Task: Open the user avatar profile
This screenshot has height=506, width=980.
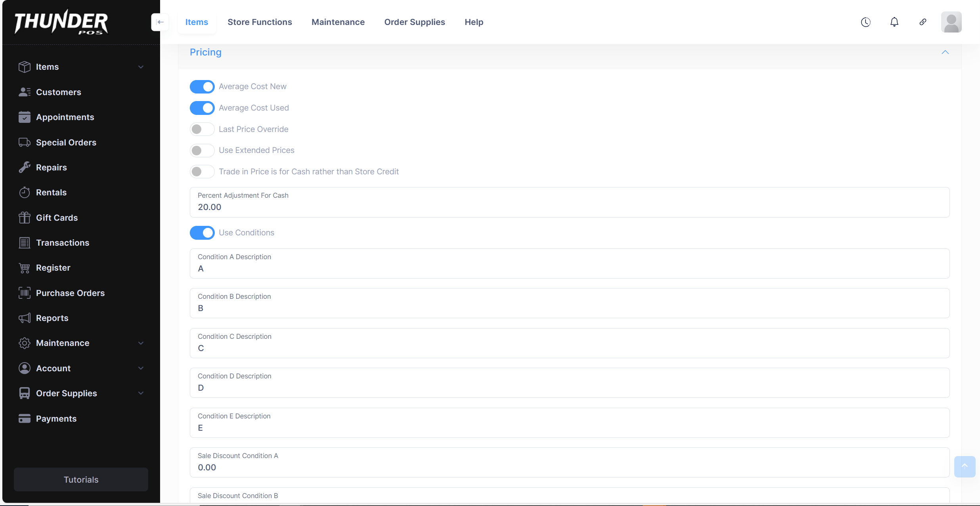Action: [x=951, y=22]
